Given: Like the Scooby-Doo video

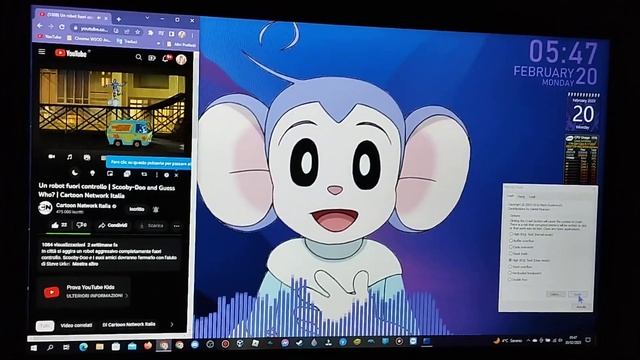Looking at the screenshot, I should pos(59,225).
